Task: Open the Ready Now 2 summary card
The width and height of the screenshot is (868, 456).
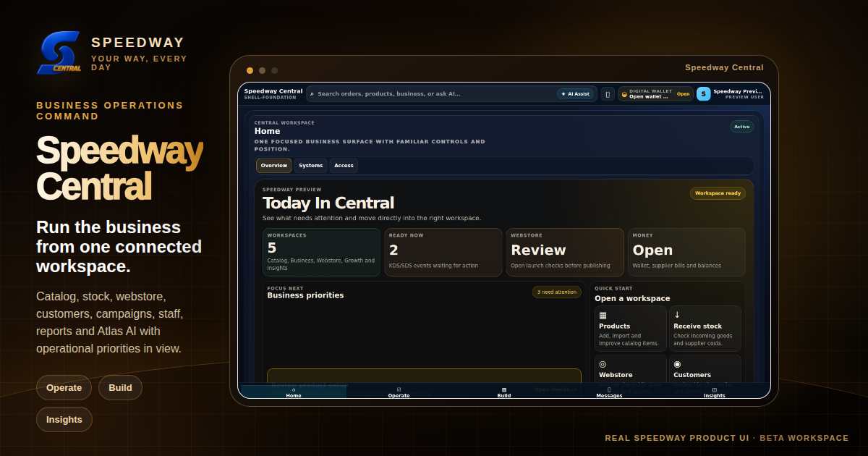Action: click(443, 252)
